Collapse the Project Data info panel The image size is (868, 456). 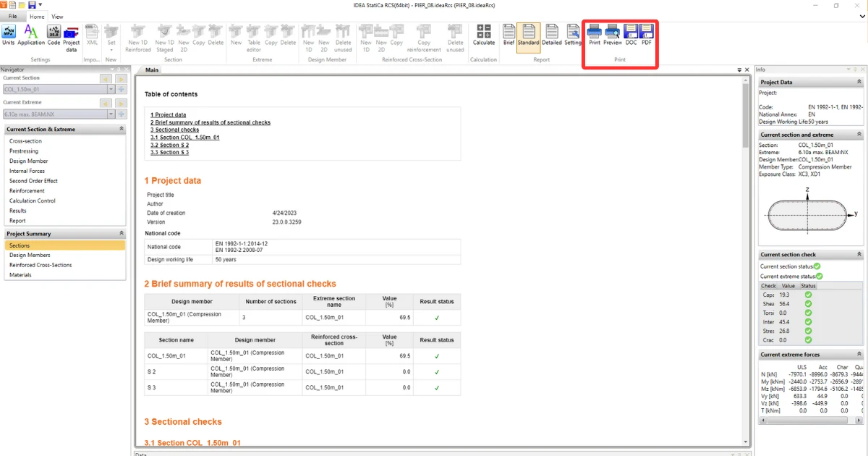click(859, 82)
